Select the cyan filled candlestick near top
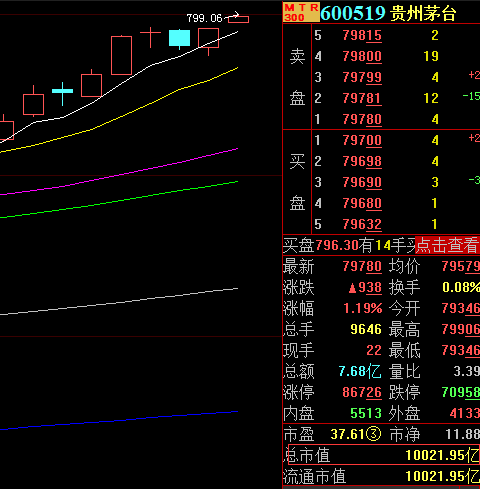Viewport: 480px width, 489px height. click(x=180, y=38)
